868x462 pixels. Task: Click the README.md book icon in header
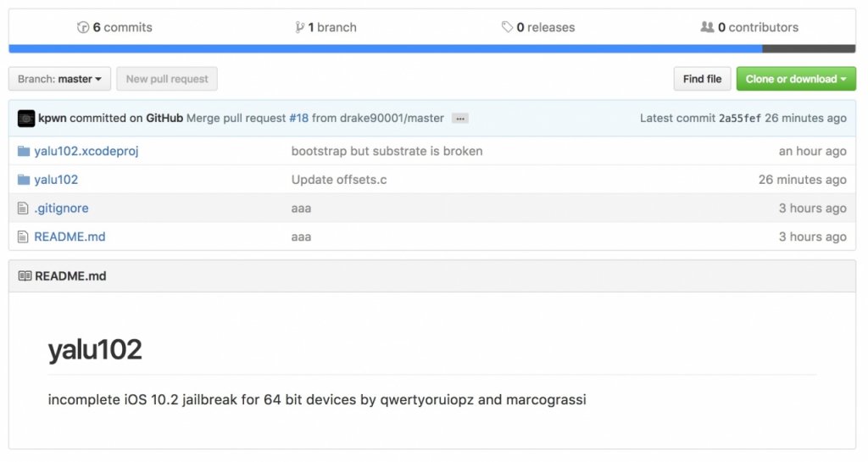pyautogui.click(x=25, y=276)
